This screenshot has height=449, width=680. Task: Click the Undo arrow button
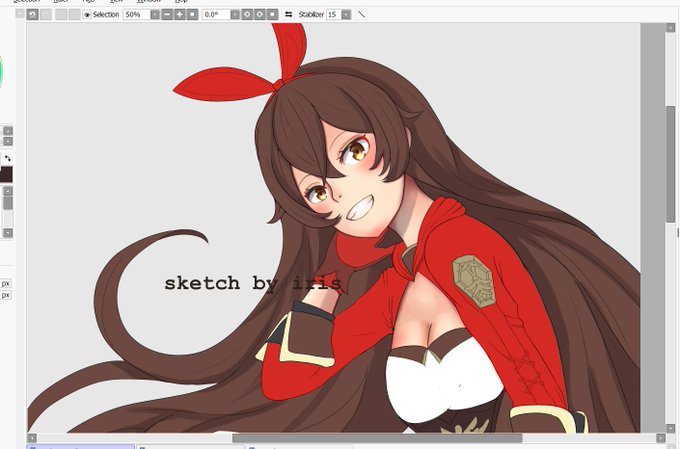pos(33,14)
